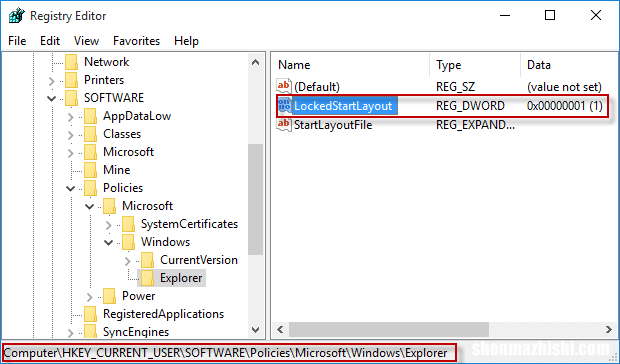Open the Edit menu
This screenshot has height=364, width=620.
(50, 41)
